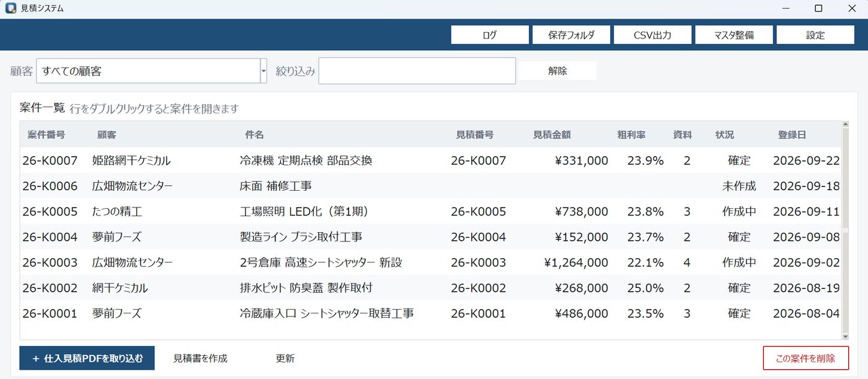Open the 設定 dialog
This screenshot has width=868, height=379.
815,35
